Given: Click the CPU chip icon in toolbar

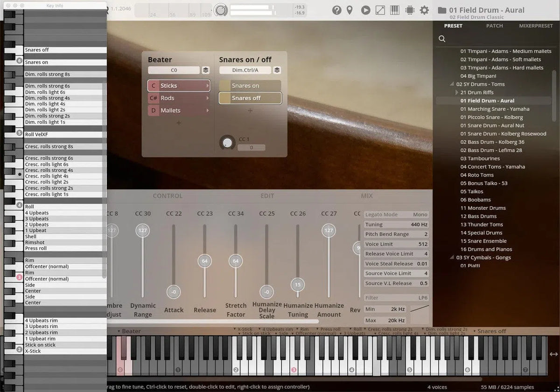Looking at the screenshot, I should click(x=409, y=10).
